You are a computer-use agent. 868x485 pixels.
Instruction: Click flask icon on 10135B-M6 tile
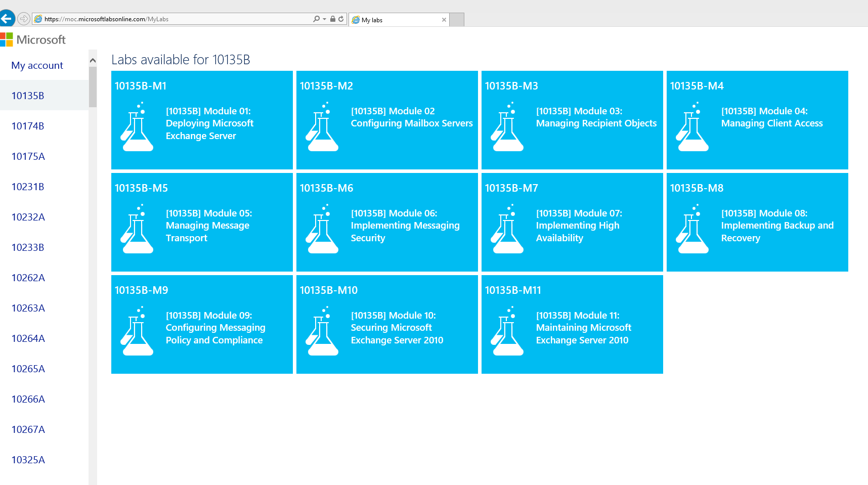[322, 229]
